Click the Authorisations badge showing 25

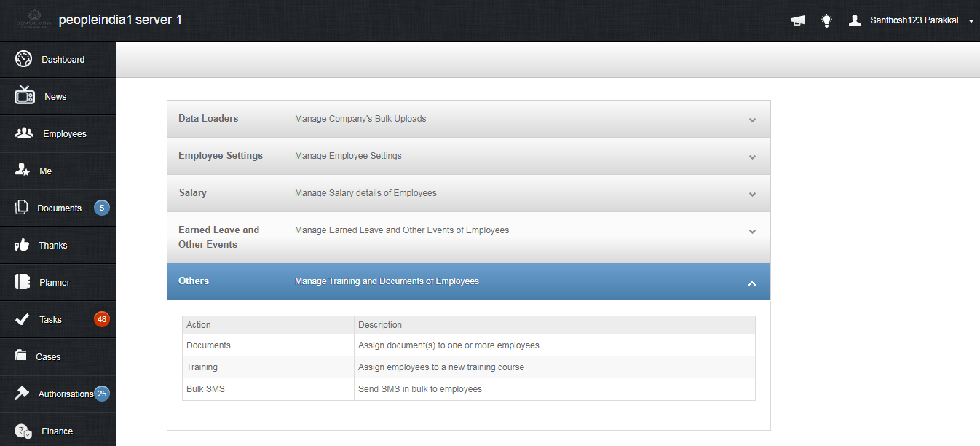pos(102,394)
